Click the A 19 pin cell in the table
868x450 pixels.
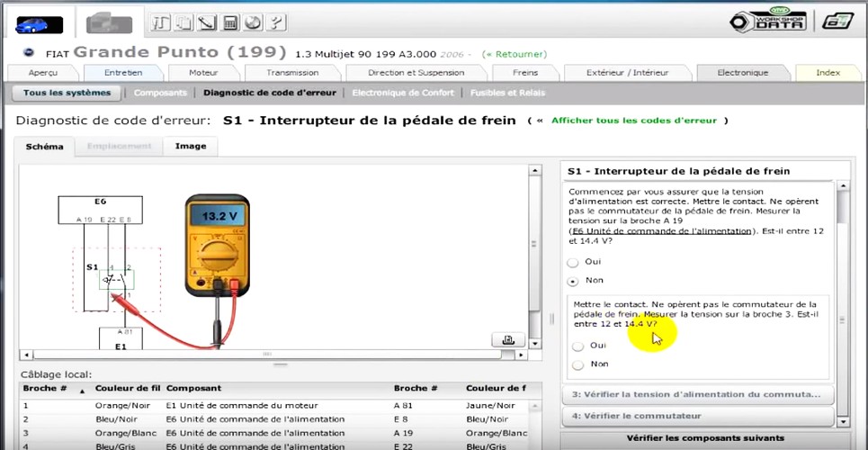[403, 434]
